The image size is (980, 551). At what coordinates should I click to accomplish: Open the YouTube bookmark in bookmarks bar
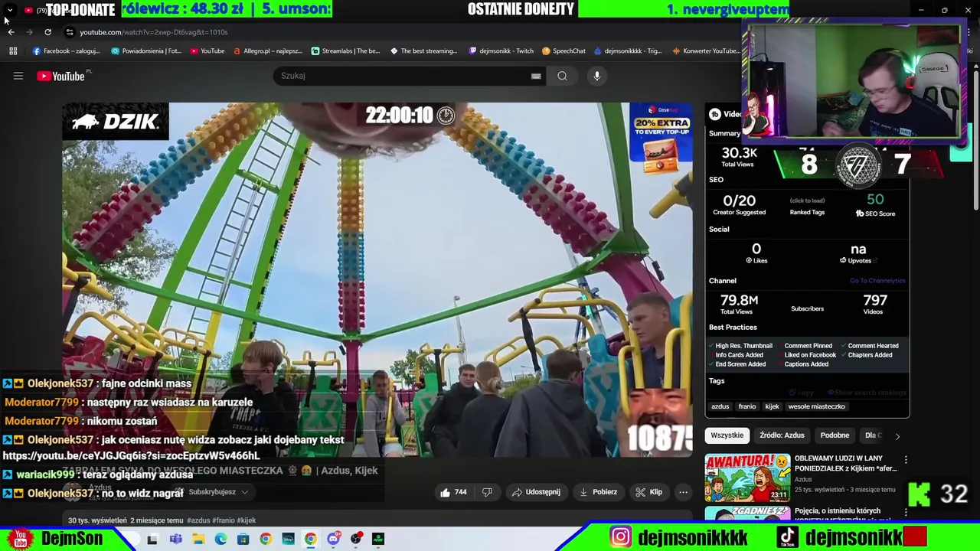pos(207,51)
